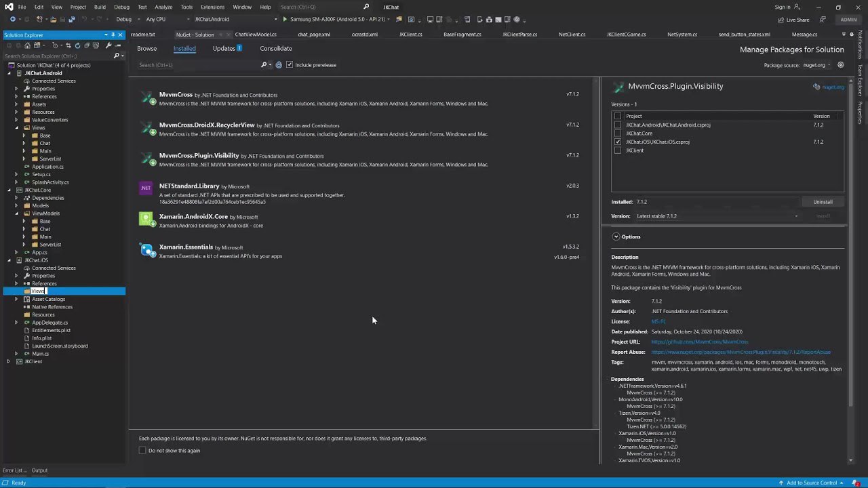
Task: Open the Version Latest stable 7.1.2 dropdown
Action: [x=717, y=216]
